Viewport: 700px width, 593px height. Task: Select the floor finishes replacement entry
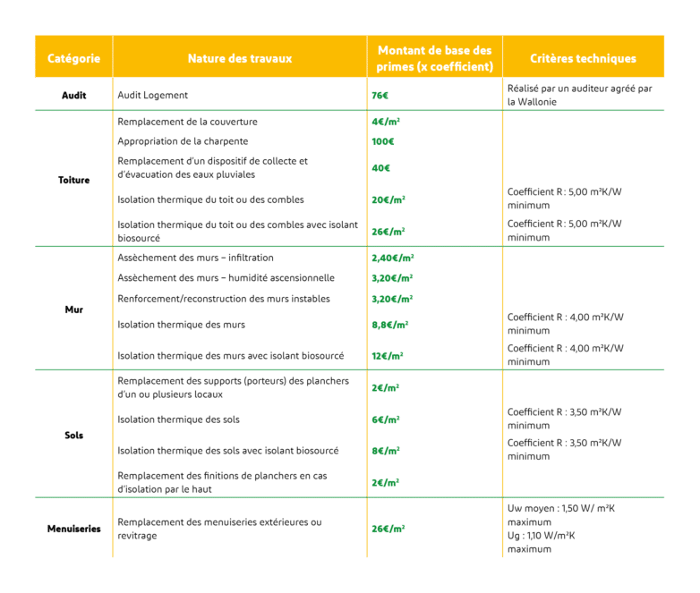coord(222,482)
